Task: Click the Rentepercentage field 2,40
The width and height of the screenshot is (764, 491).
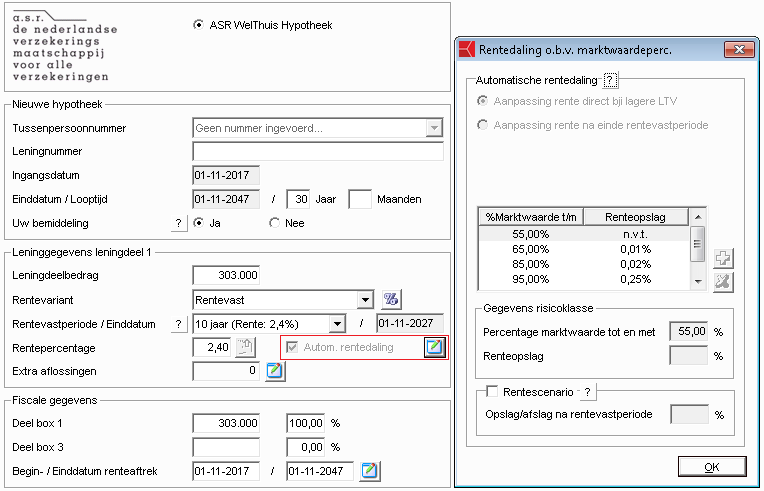Action: click(x=212, y=347)
